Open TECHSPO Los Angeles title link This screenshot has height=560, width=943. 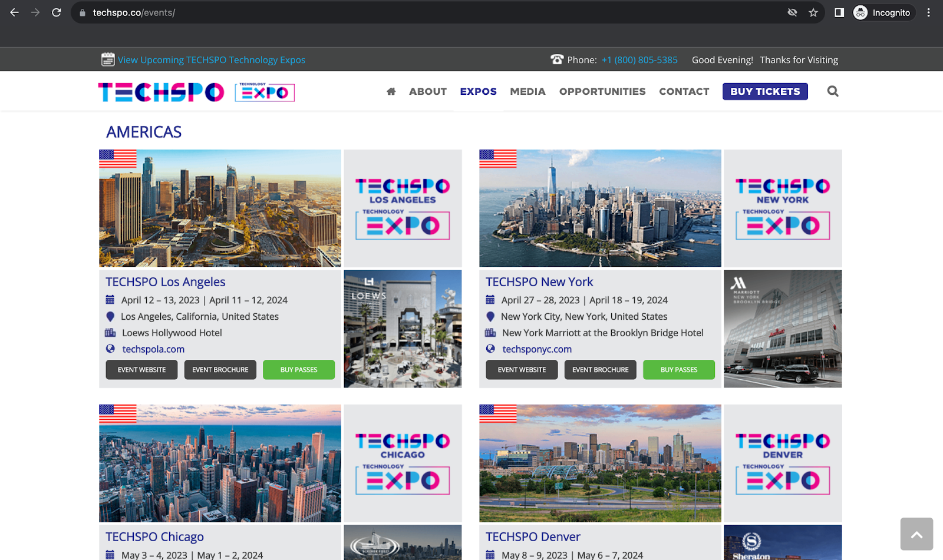166,282
